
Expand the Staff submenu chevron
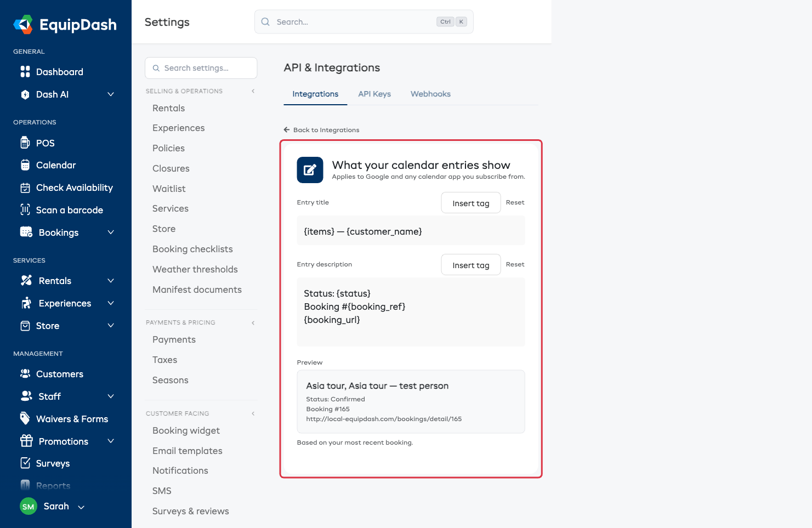point(111,396)
